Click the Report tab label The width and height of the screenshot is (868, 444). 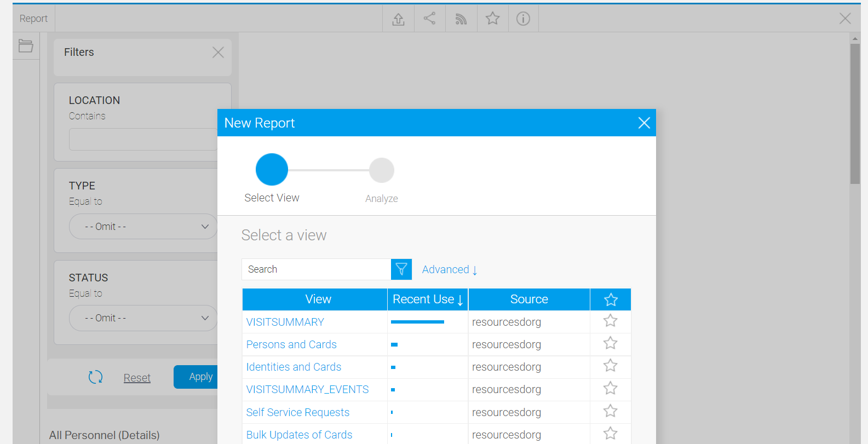click(33, 19)
